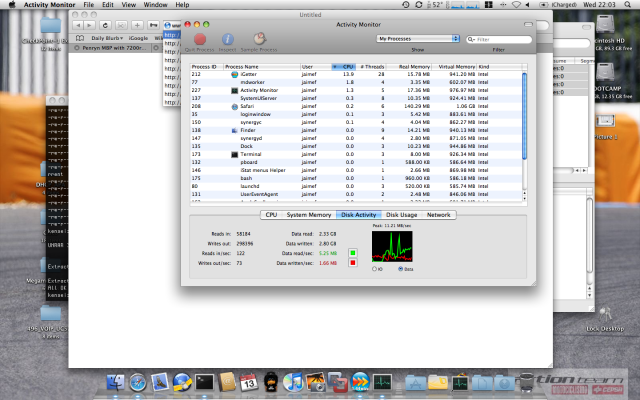Switch to the Disk Usage tab
The height and width of the screenshot is (400, 640).
(x=402, y=215)
